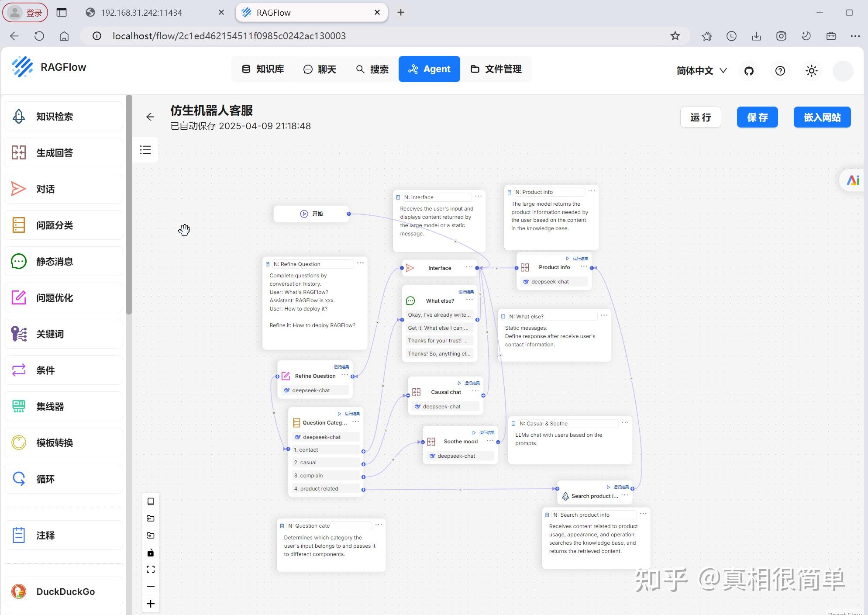Toggle the component list hamburger icon
The width and height of the screenshot is (868, 615).
pos(145,150)
